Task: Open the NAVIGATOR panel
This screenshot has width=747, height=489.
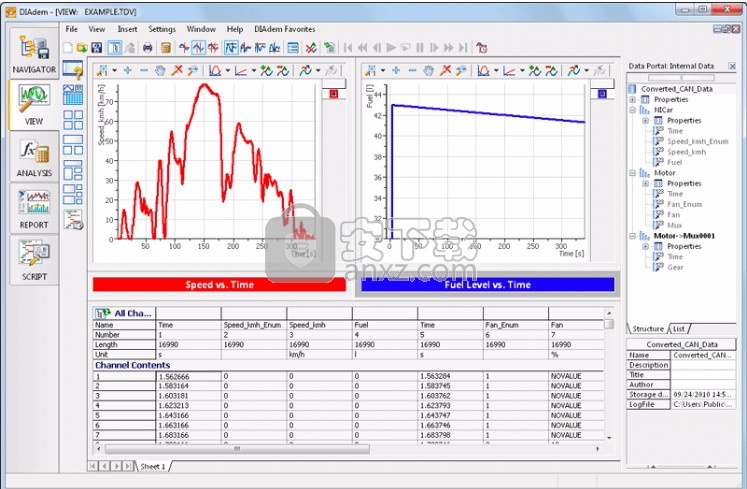Action: coord(34,52)
